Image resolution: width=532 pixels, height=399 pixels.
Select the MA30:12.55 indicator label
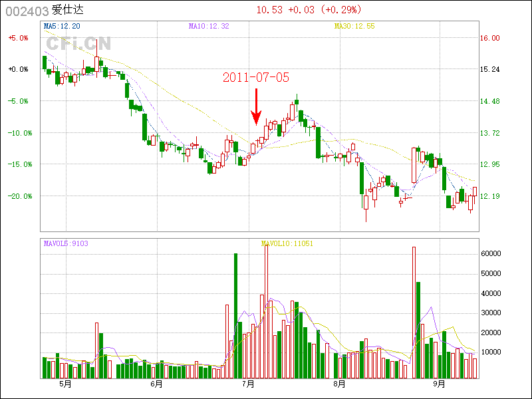[x=354, y=26]
